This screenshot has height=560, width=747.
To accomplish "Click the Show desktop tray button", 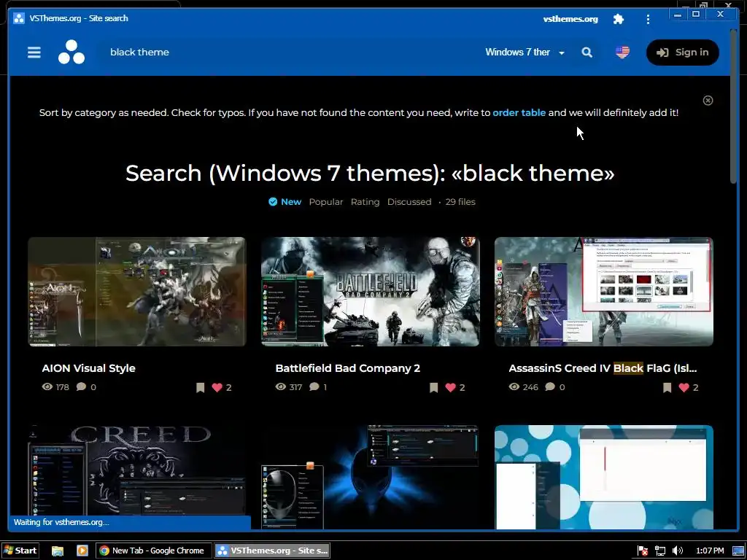I will (x=738, y=551).
